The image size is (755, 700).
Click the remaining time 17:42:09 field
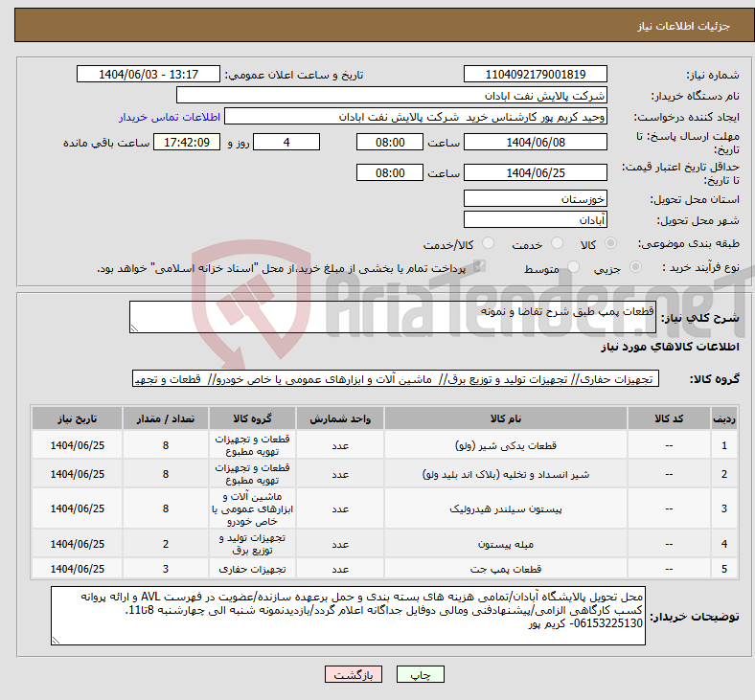(187, 143)
